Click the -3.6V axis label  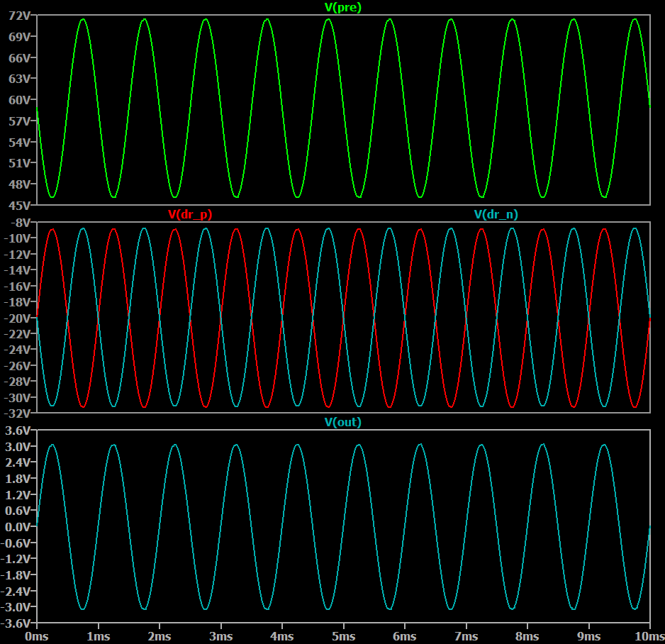16,623
